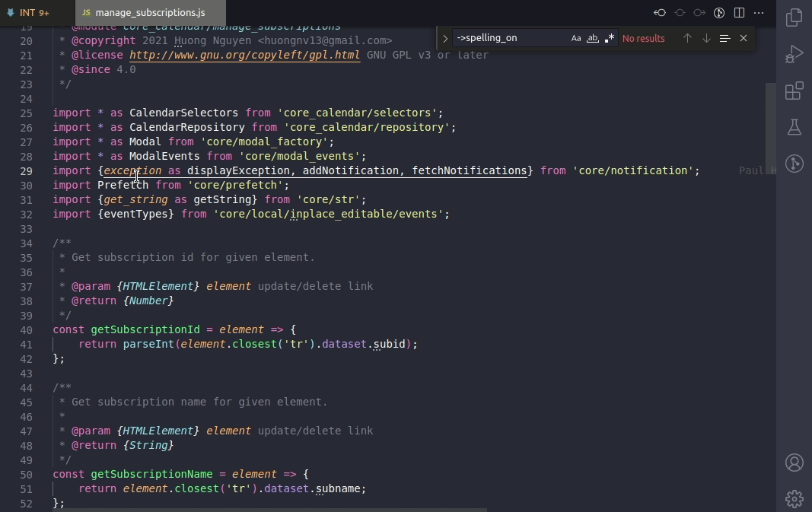The image size is (812, 512).
Task: Open the gnu.org gpl.html license link
Action: point(244,55)
